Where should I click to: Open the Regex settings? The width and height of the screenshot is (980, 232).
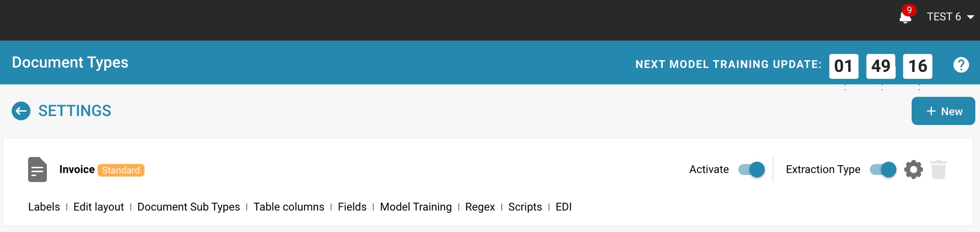[x=480, y=207]
